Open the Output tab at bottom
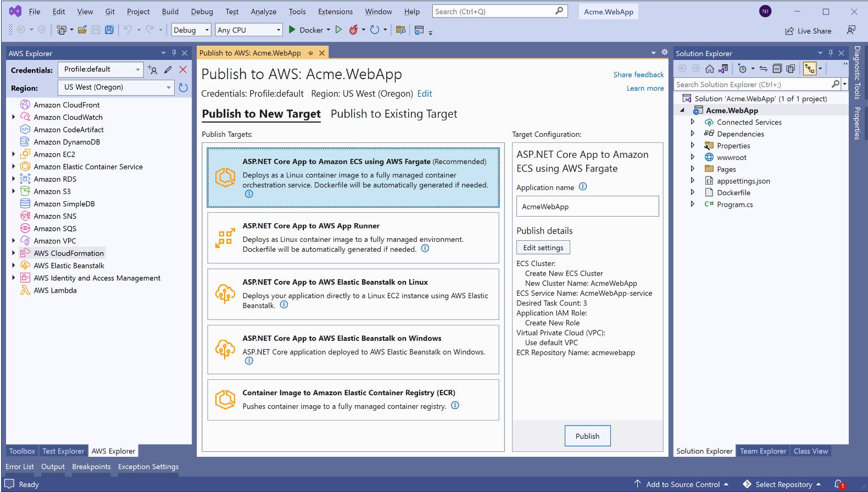Screen dimensions: 868x492 pos(53,466)
